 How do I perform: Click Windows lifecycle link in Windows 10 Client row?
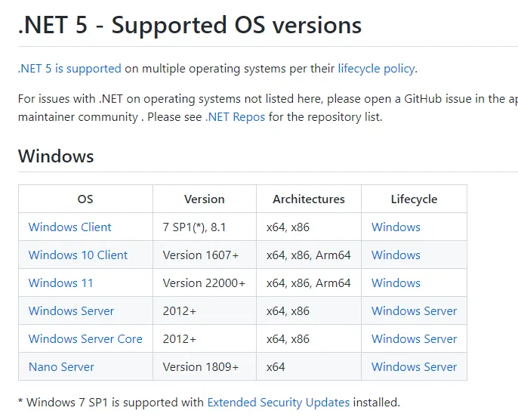pos(396,255)
